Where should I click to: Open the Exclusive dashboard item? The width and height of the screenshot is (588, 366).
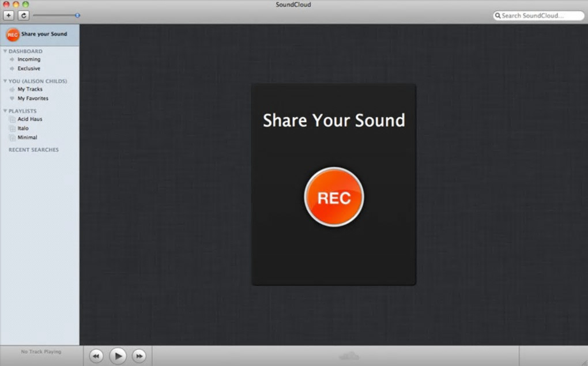[29, 68]
